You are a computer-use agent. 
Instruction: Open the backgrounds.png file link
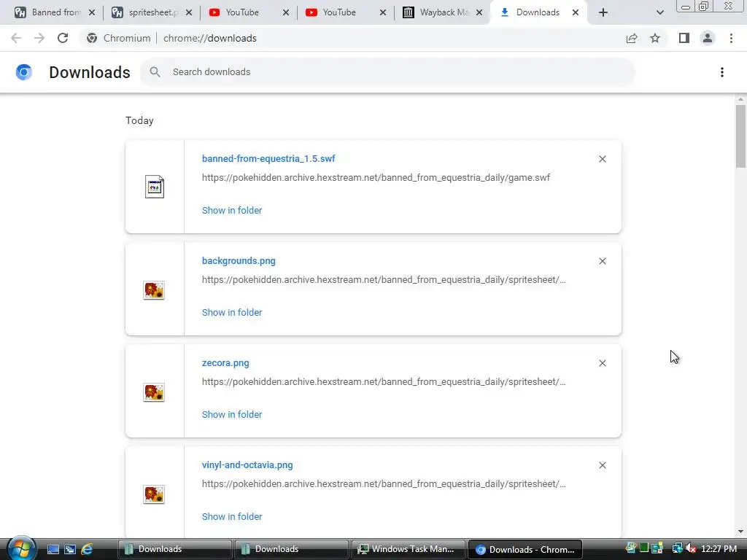[x=239, y=261]
